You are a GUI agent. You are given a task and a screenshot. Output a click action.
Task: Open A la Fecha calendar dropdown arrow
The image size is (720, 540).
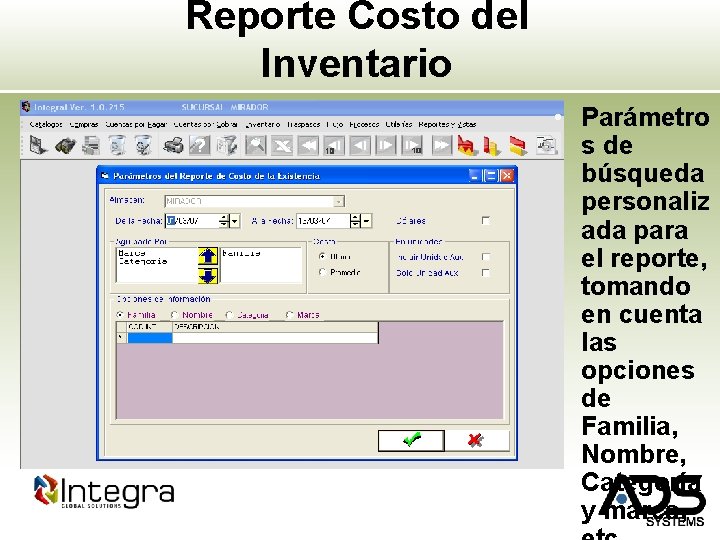[366, 221]
